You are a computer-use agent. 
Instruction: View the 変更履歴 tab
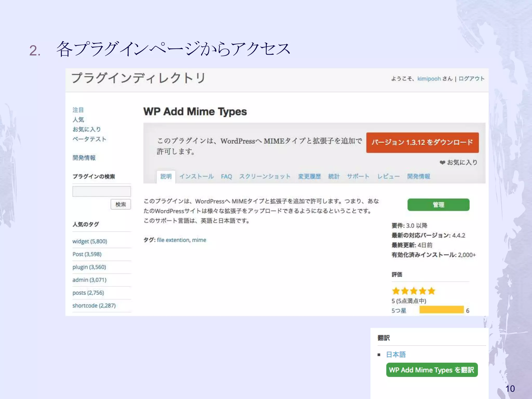click(x=309, y=177)
